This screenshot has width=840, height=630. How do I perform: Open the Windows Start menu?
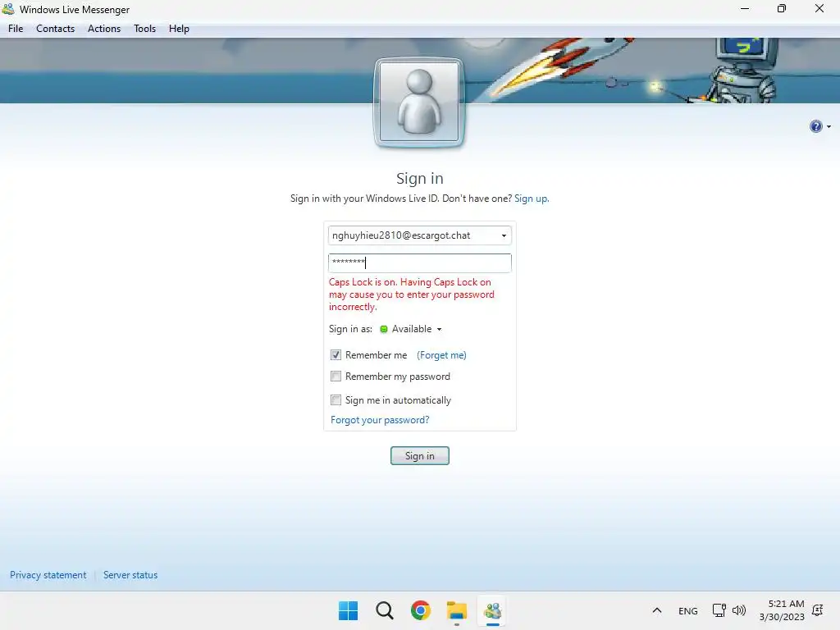[348, 610]
